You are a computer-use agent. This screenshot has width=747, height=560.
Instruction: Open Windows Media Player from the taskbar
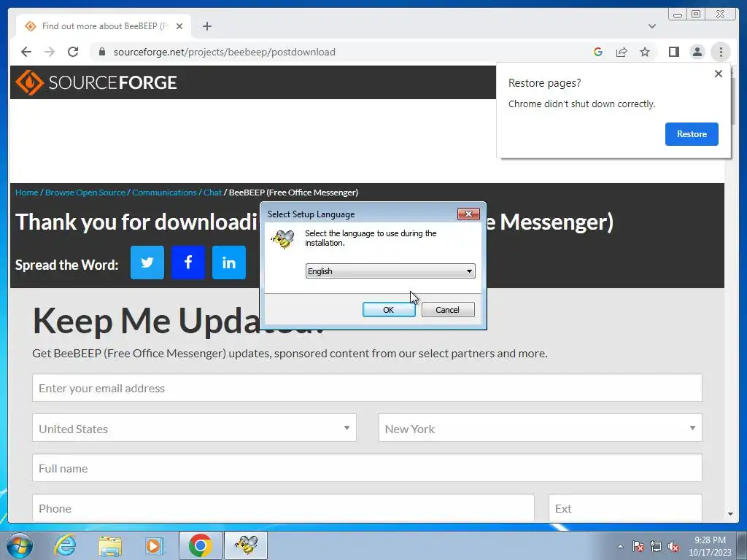pyautogui.click(x=153, y=545)
